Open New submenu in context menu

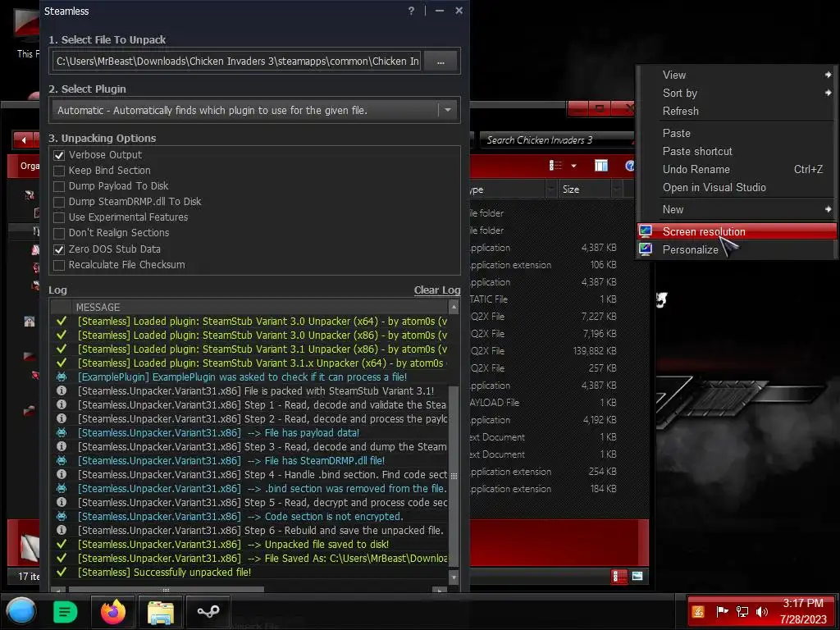point(737,209)
